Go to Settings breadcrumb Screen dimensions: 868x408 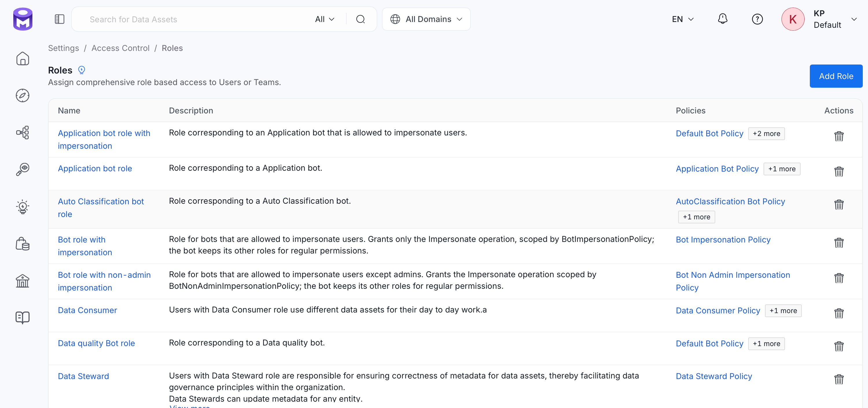63,48
